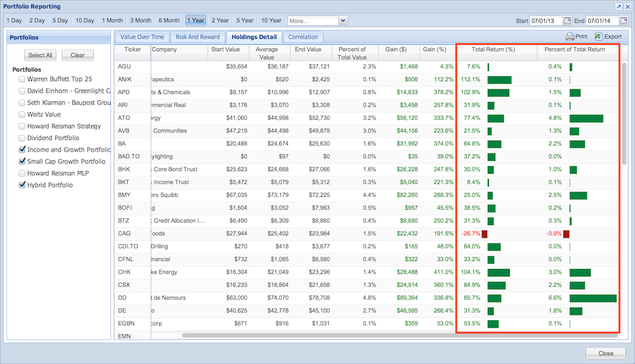Click the Export button label

[613, 36]
